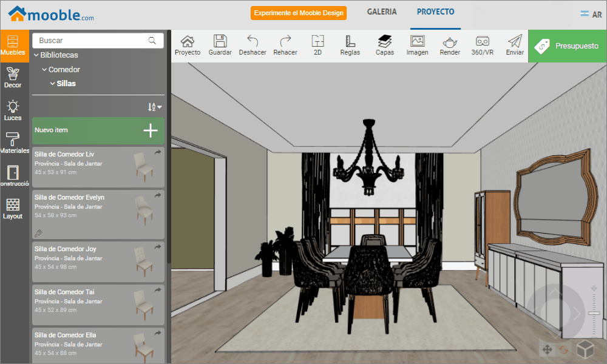607x364 pixels.
Task: Open the Materiales paint roller section
Action: coord(14,143)
